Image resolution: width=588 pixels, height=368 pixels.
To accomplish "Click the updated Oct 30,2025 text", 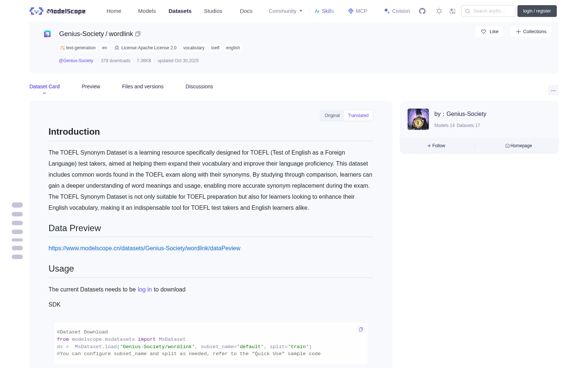I will tap(178, 61).
